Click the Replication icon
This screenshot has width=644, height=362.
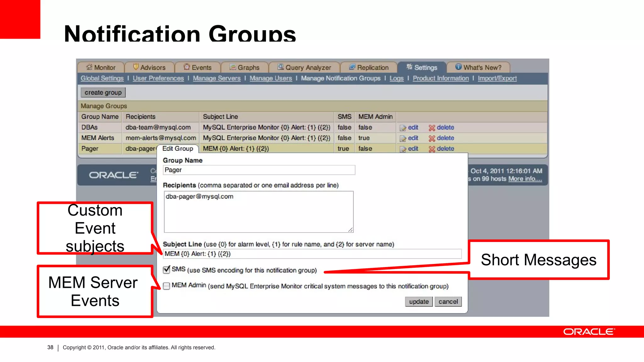pos(352,67)
